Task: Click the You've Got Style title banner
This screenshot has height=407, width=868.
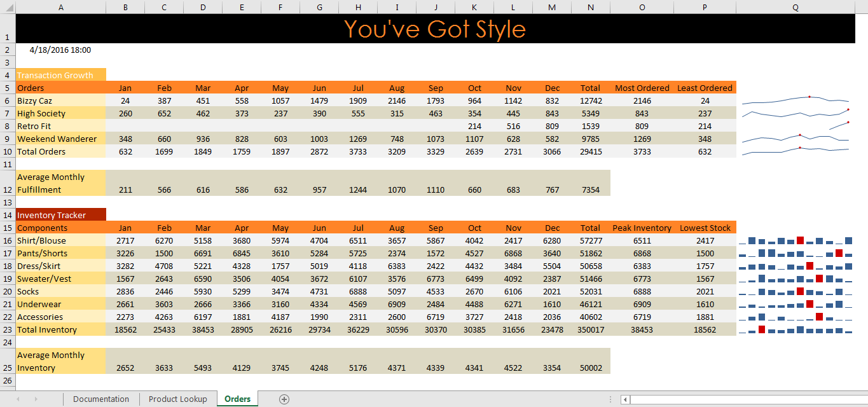Action: click(435, 29)
